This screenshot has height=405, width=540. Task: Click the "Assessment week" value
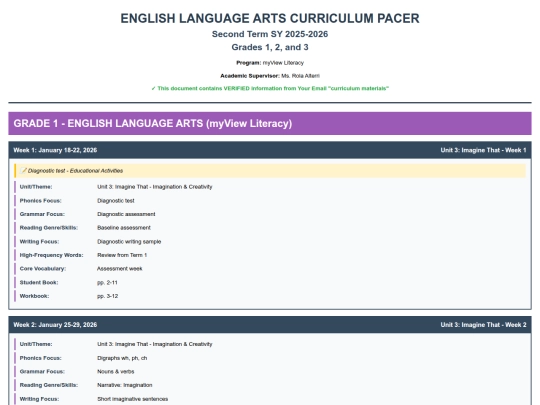point(120,269)
